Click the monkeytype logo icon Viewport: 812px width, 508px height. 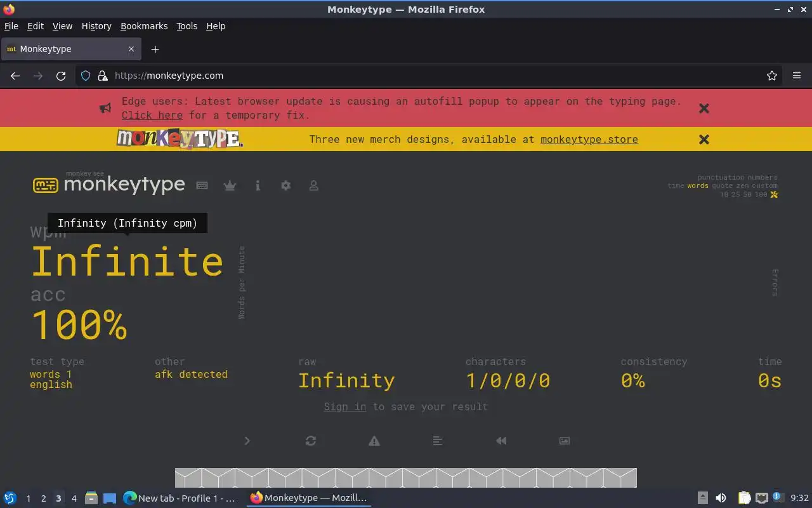(46, 185)
